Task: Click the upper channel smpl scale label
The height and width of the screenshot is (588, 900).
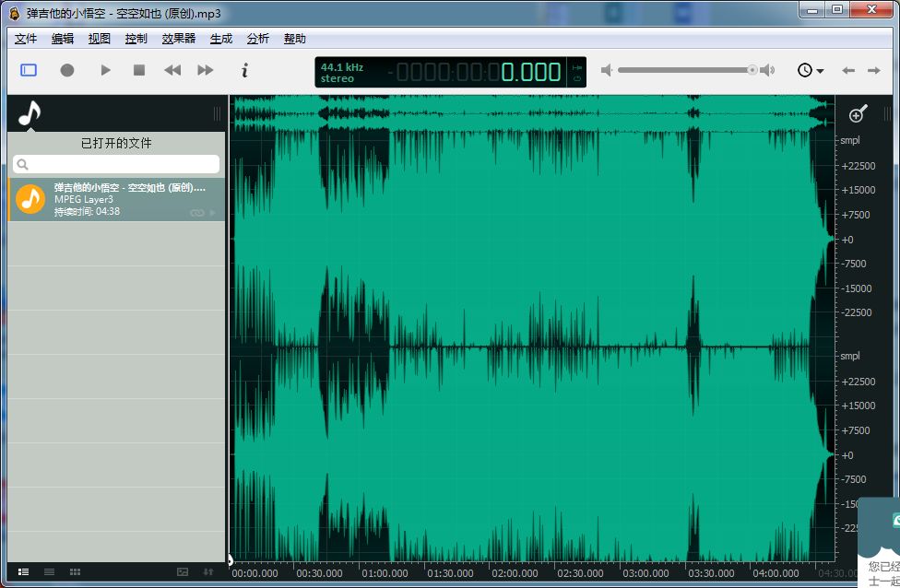Action: point(850,140)
